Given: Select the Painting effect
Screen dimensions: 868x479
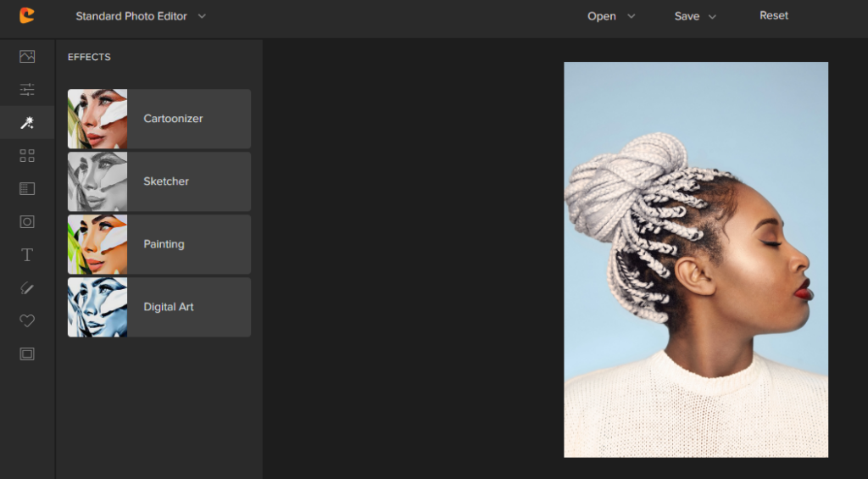Looking at the screenshot, I should pyautogui.click(x=159, y=244).
